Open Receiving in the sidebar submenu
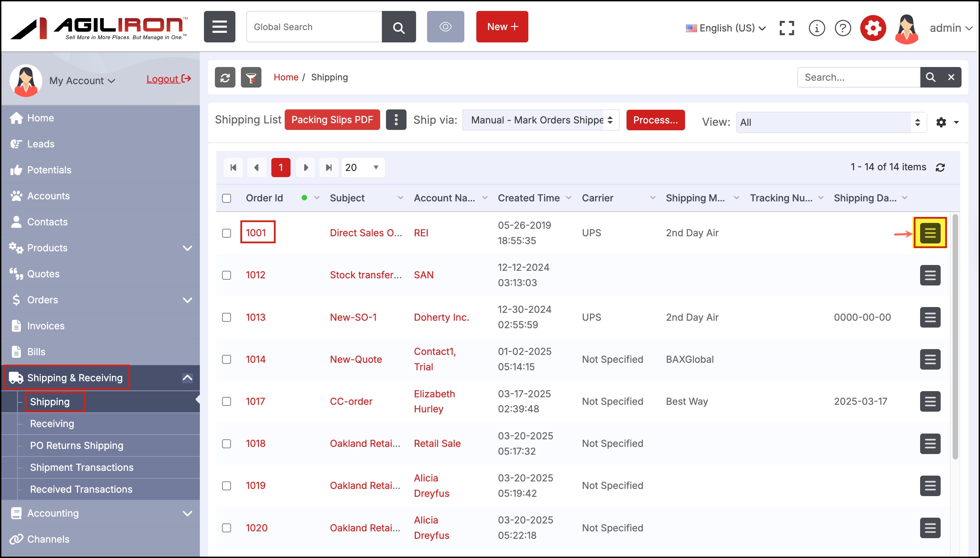Image resolution: width=980 pixels, height=558 pixels. tap(52, 424)
